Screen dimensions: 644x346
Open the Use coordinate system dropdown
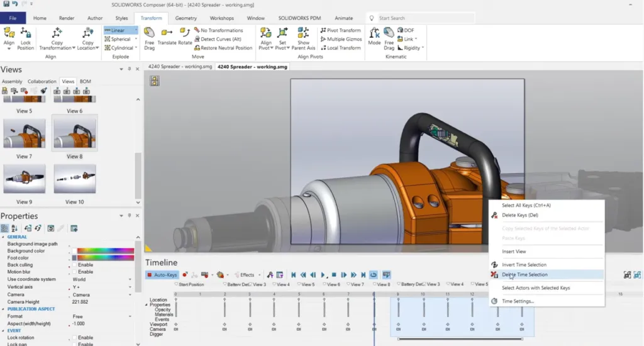click(130, 279)
